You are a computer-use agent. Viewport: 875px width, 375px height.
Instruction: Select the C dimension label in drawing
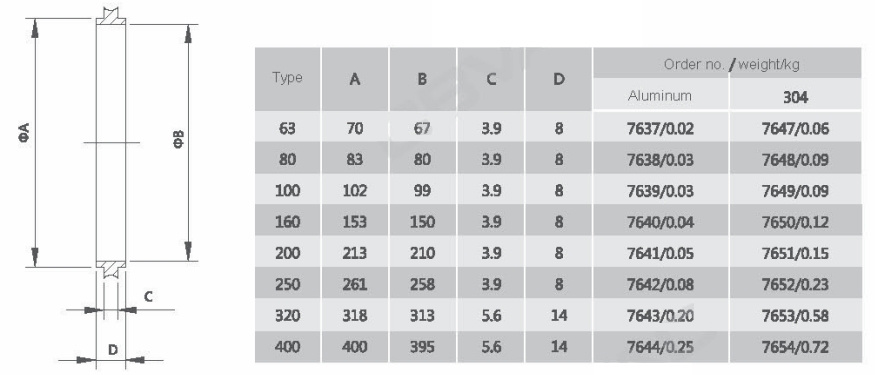(148, 297)
